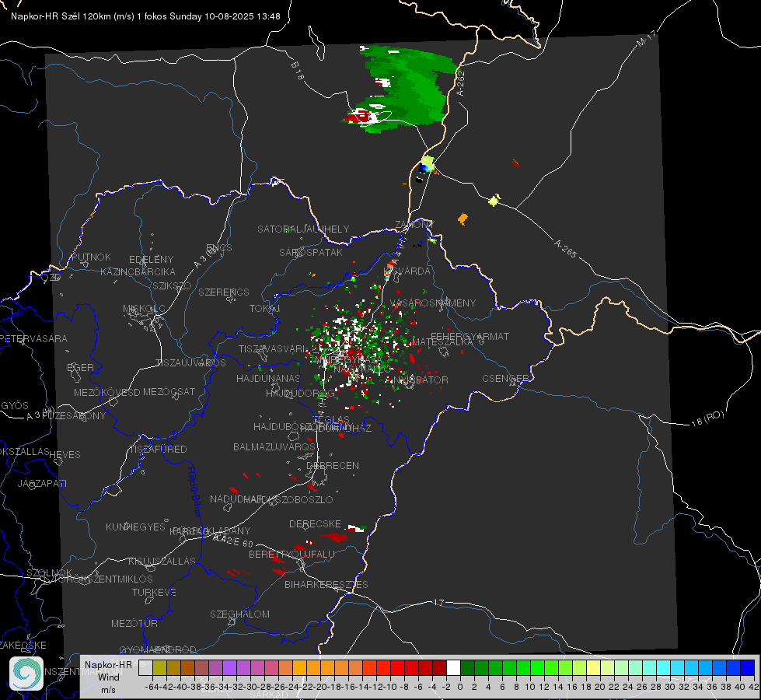Click the KISVÁRDA town label
Screen dimensions: 761x700
407,271
